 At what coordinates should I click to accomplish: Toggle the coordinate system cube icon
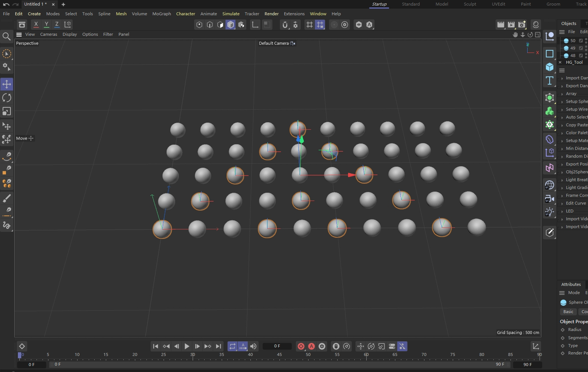pos(67,25)
